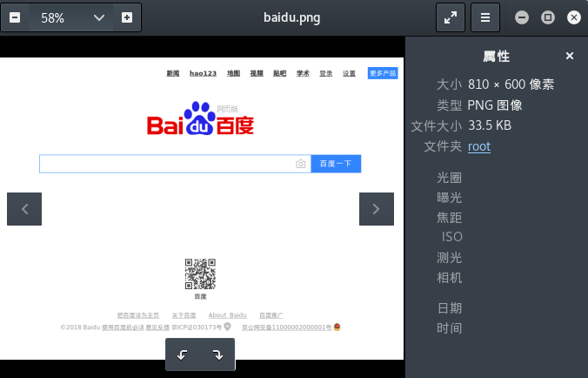This screenshot has width=588, height=378.
Task: Click the 属性 sidebar heading
Action: coord(496,57)
